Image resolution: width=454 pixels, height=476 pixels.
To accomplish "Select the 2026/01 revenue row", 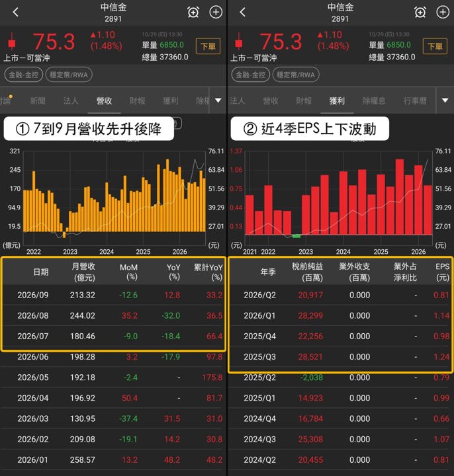I will pyautogui.click(x=113, y=460).
